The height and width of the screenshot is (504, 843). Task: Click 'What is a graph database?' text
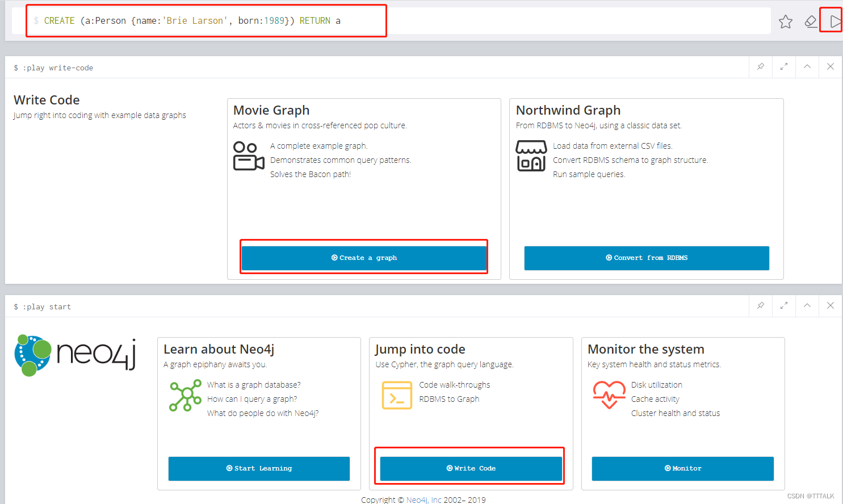coord(254,385)
